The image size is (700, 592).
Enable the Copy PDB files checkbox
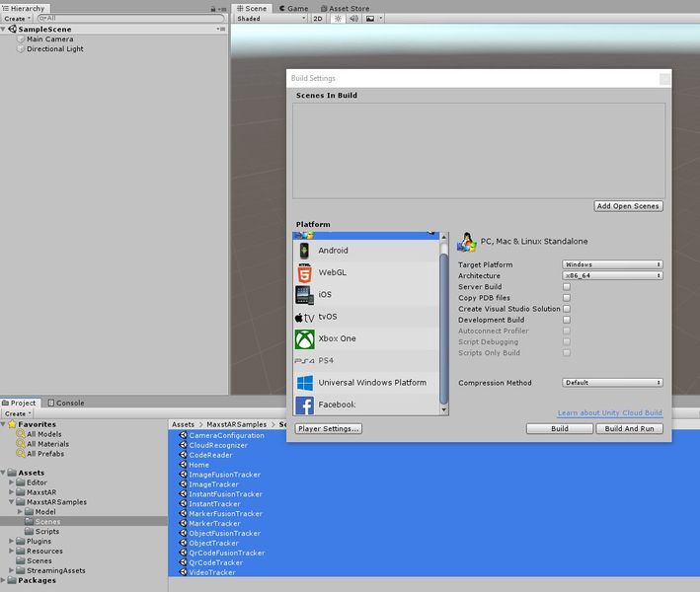[567, 298]
